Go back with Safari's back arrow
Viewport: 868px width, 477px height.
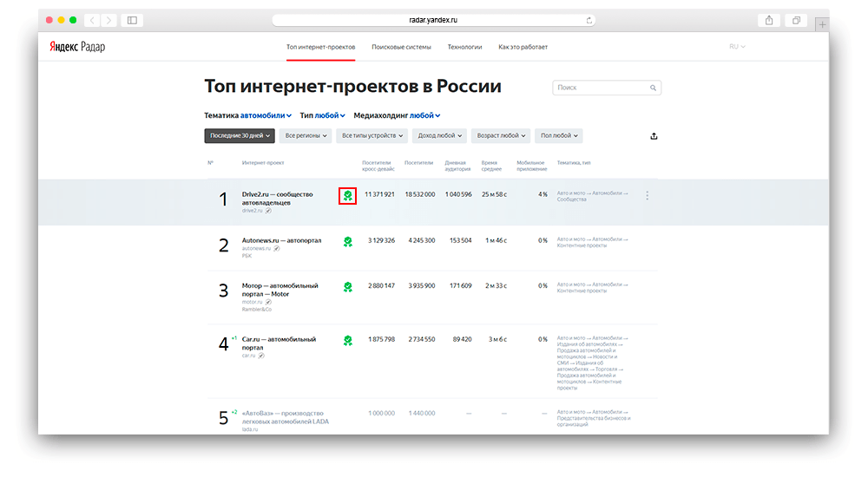92,21
